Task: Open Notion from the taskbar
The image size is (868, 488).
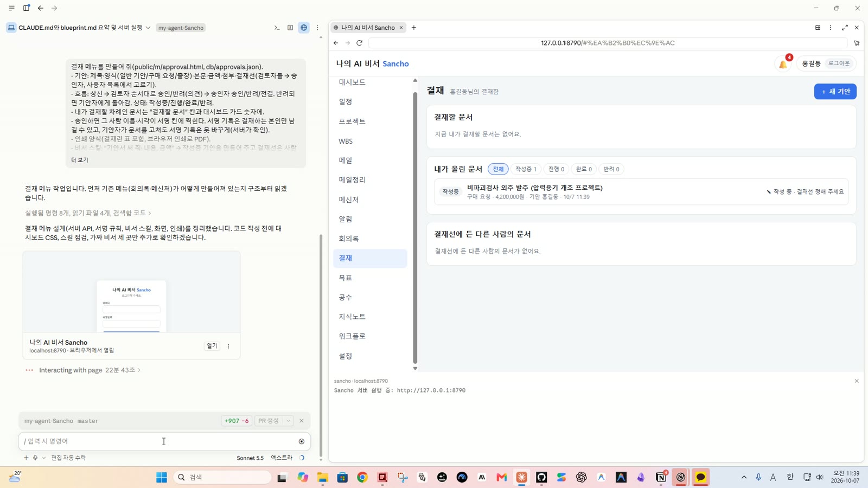Action: click(661, 477)
